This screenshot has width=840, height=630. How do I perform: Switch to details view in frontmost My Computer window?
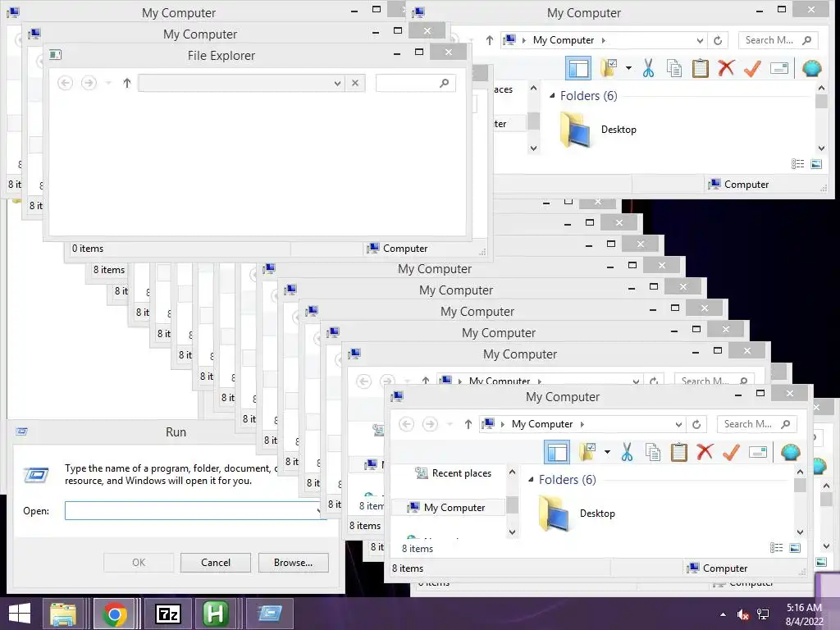tap(776, 547)
